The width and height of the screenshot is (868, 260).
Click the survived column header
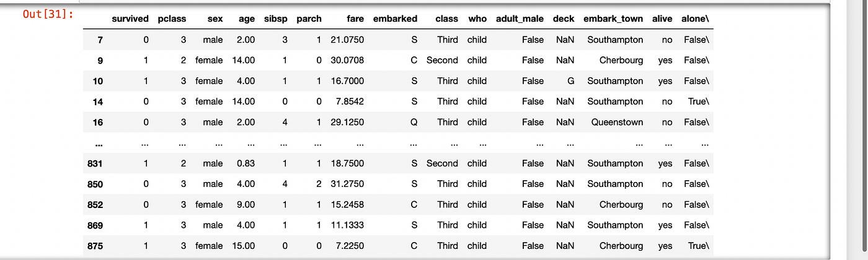coord(130,19)
